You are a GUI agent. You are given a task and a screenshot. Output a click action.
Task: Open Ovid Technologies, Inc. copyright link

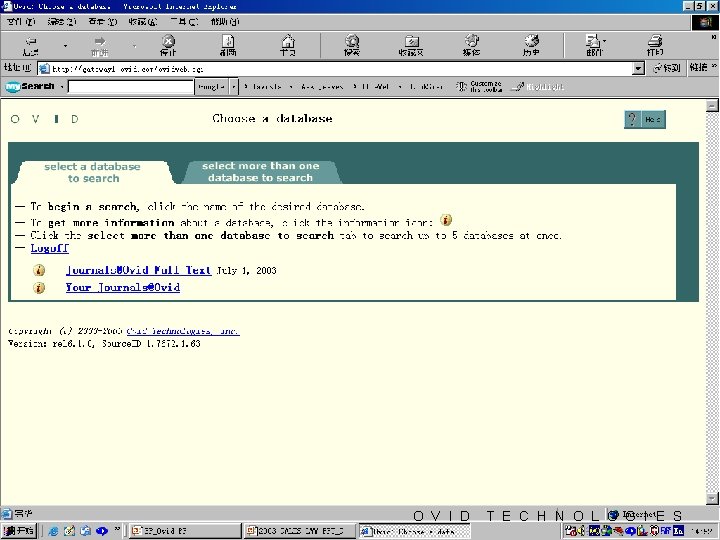183,331
